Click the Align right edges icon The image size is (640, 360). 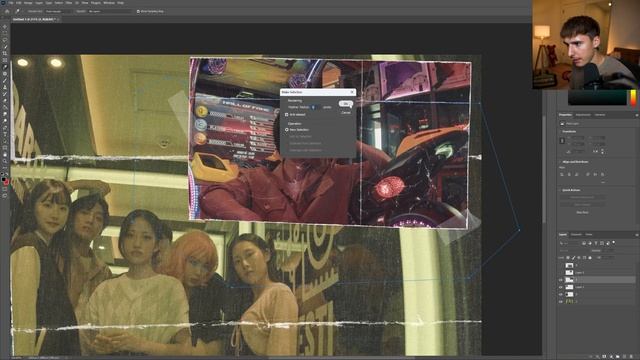pos(576,175)
